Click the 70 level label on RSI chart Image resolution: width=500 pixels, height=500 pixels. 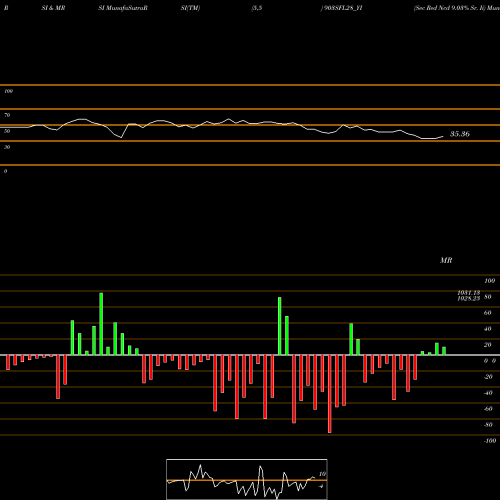pos(7,115)
